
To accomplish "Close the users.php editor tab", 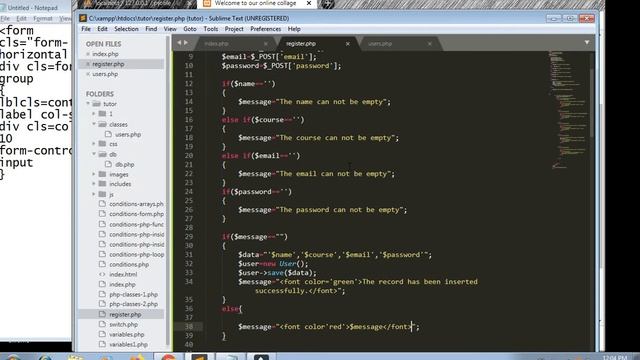I will (x=429, y=44).
